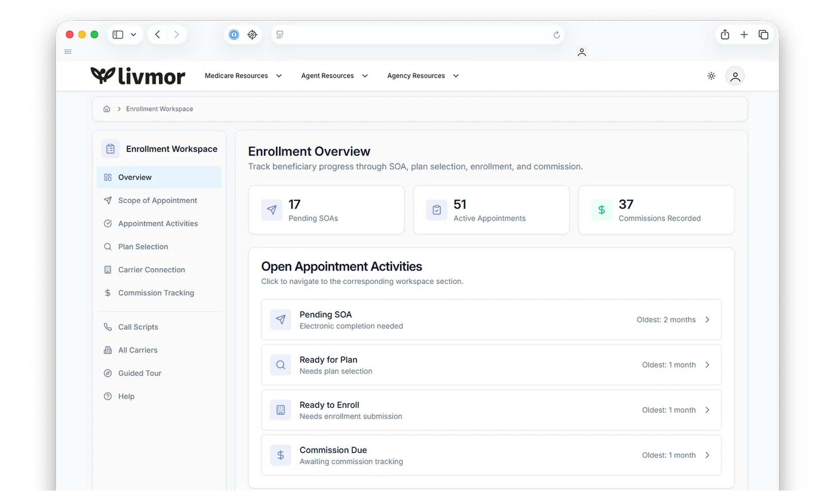Go forward with the browser forward arrow
The width and height of the screenshot is (825, 504).
pos(176,35)
